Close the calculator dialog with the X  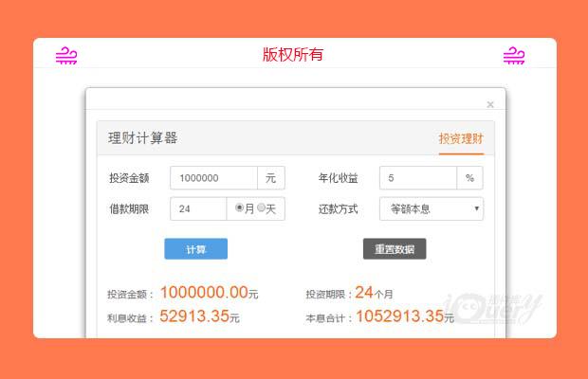tap(490, 104)
